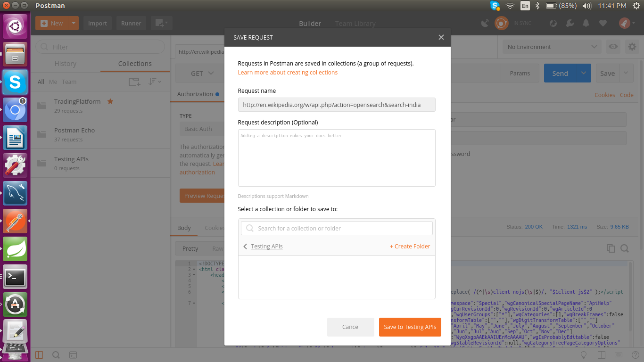Open the Code snippet link
The height and width of the screenshot is (362, 644).
[x=627, y=95]
